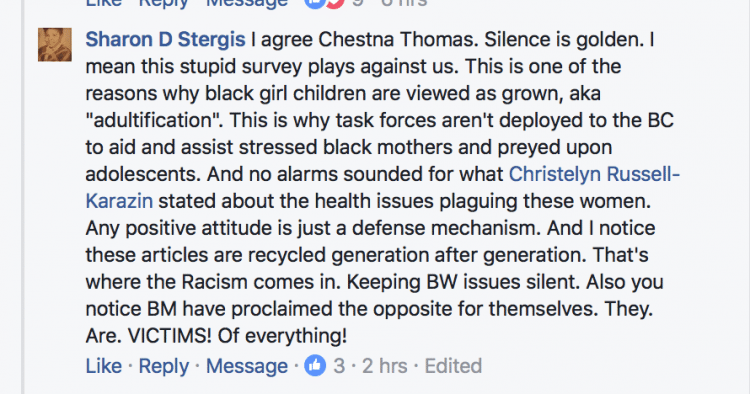Click the cut-off Reply link of the previous comment
Image resolution: width=750 pixels, height=394 pixels.
pyautogui.click(x=164, y=3)
